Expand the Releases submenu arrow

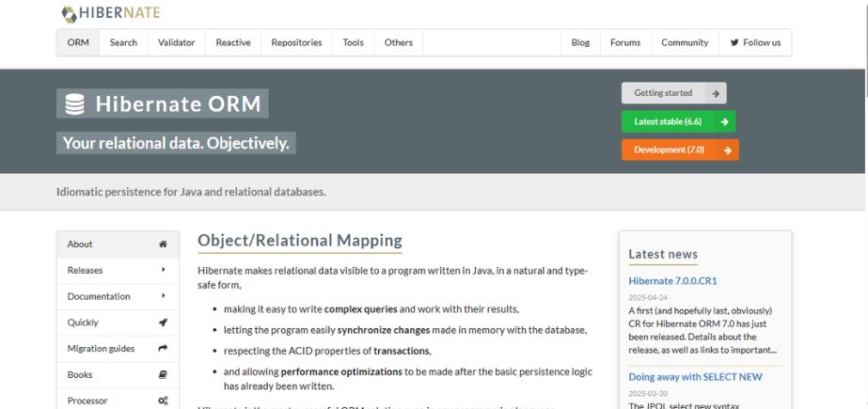coord(164,270)
